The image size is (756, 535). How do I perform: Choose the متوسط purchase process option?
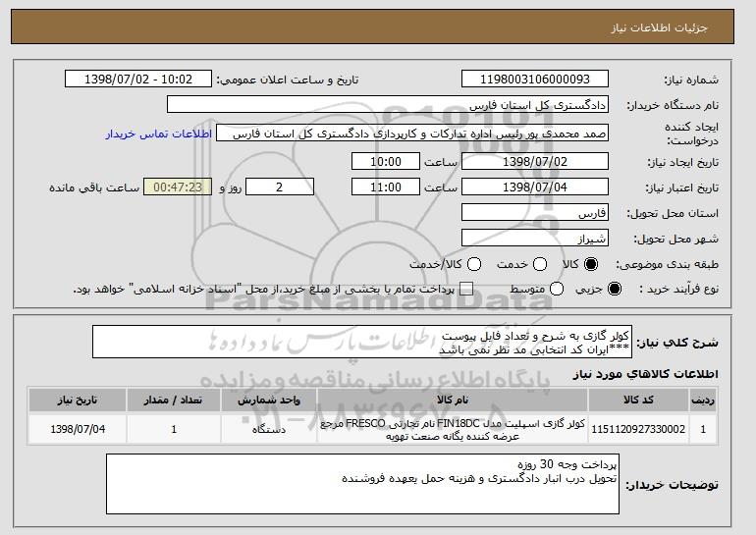tap(557, 289)
